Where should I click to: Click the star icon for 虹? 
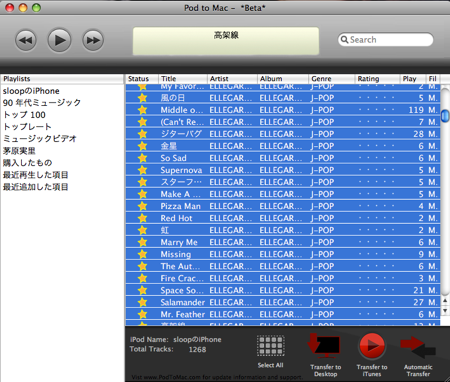[x=143, y=230]
